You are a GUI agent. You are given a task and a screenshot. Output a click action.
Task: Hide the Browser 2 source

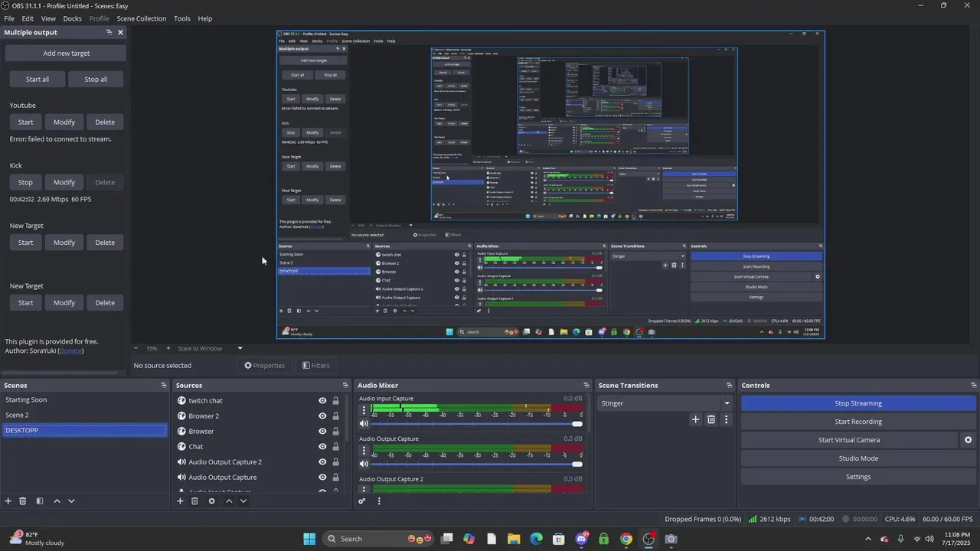point(322,416)
